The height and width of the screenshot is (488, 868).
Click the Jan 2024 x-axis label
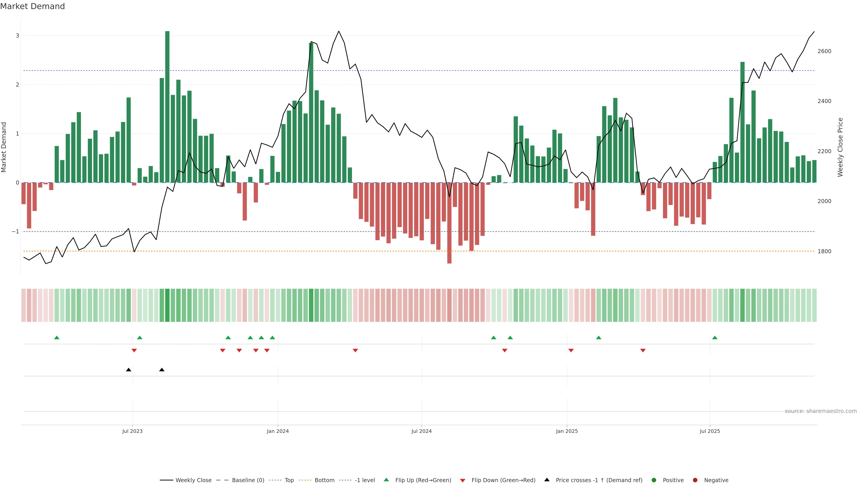click(x=278, y=431)
